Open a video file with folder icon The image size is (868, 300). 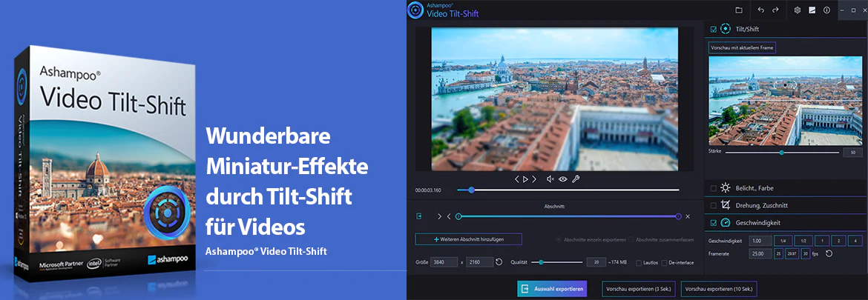[738, 10]
